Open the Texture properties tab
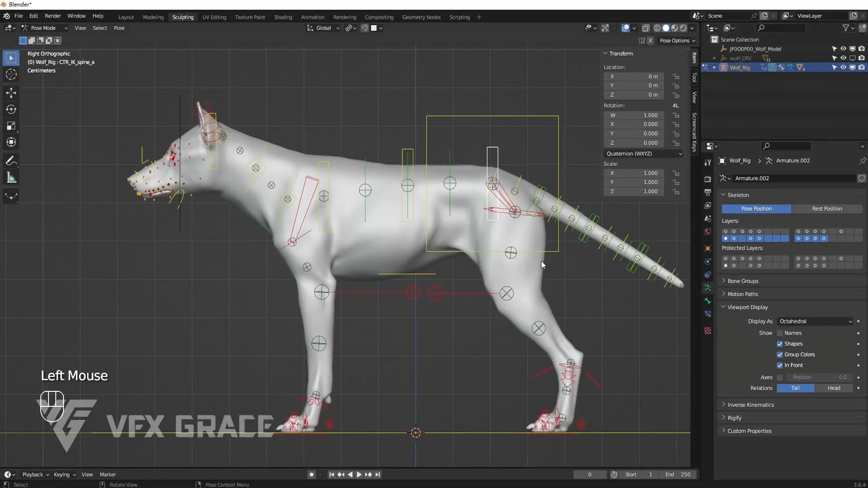This screenshot has height=488, width=868. pos(707,331)
